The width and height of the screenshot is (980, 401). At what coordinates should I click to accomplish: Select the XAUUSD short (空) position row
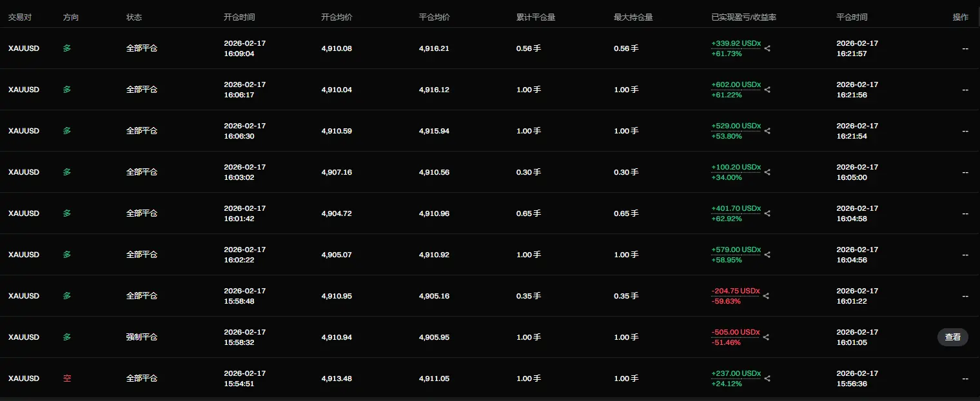(490, 378)
